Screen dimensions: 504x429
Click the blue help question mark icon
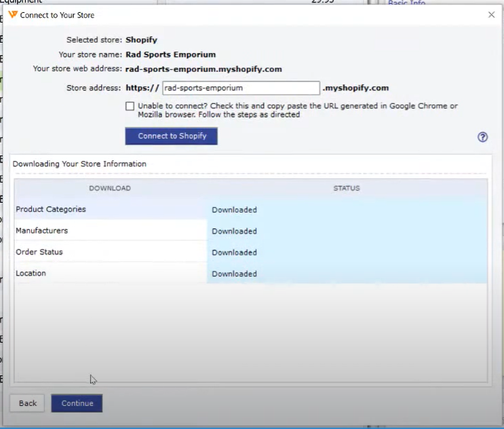point(482,137)
